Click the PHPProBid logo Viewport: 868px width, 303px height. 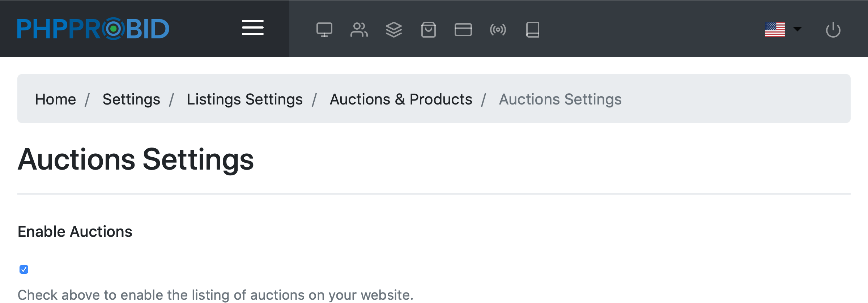click(93, 29)
